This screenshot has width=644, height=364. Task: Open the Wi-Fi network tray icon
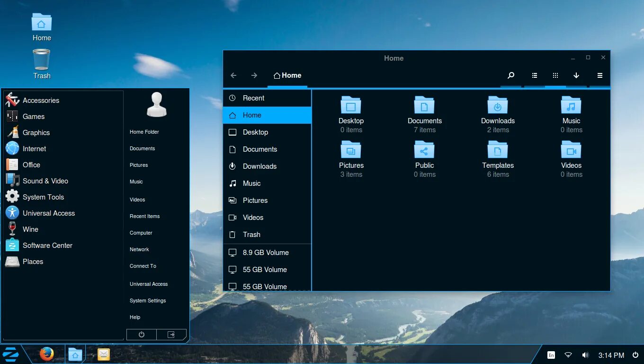(568, 355)
